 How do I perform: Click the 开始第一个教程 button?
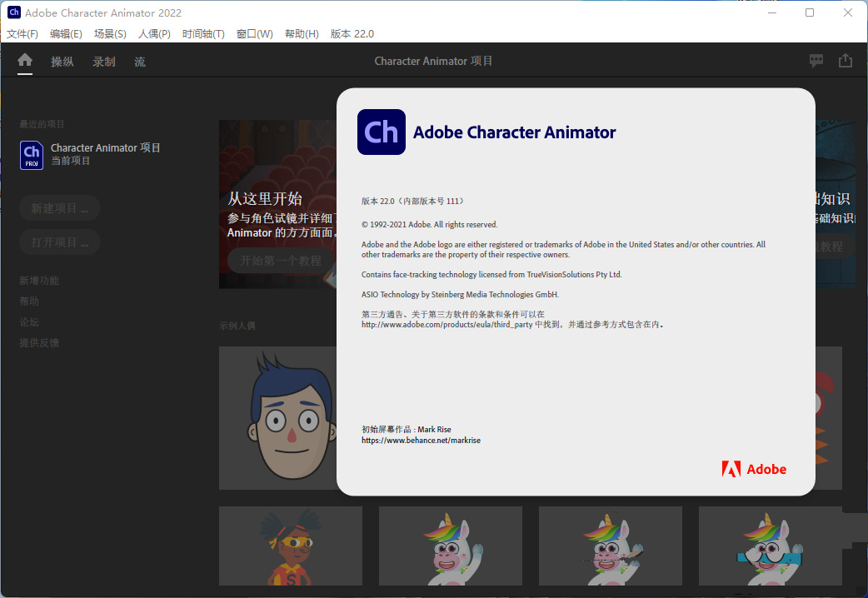point(281,260)
